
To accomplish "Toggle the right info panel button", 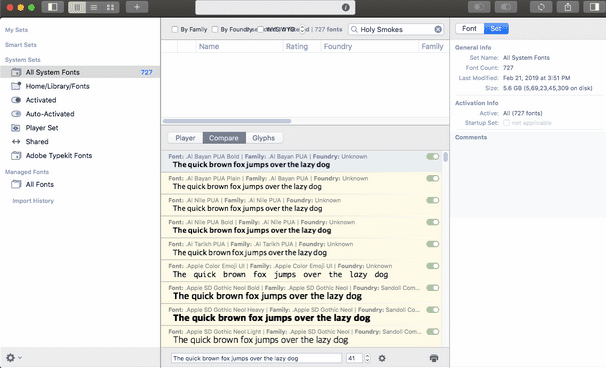I will pos(594,7).
